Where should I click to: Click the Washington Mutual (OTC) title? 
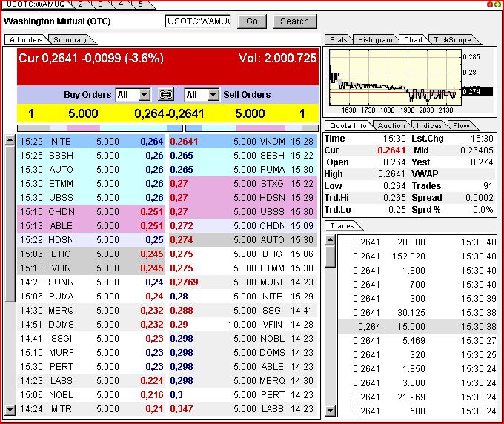point(57,21)
